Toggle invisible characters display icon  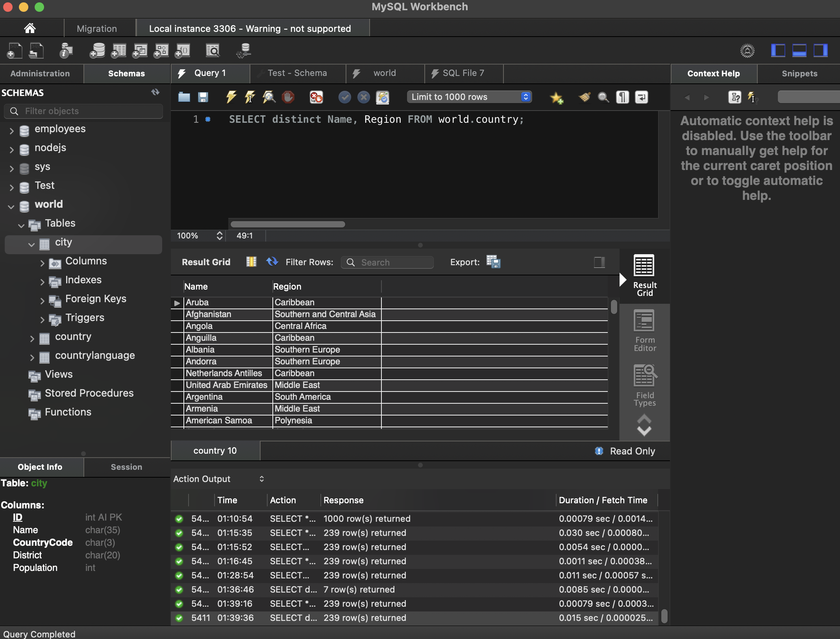622,97
